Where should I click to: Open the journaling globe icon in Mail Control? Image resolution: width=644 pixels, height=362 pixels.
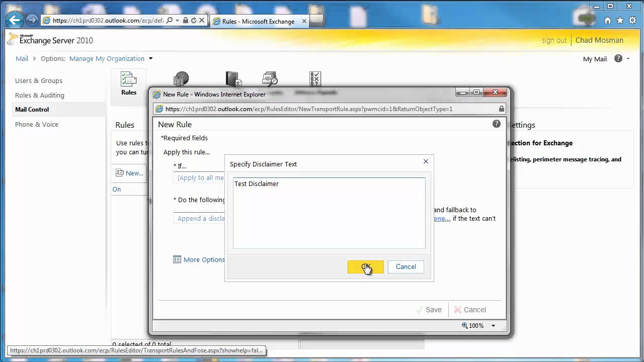point(181,79)
